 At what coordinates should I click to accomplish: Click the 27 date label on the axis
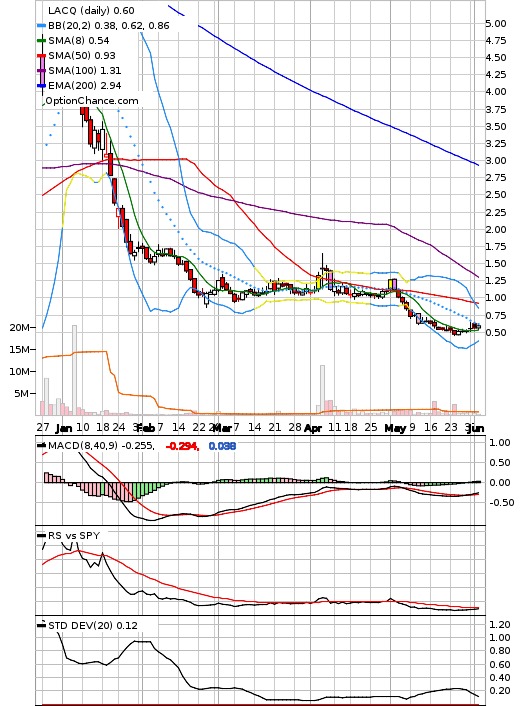(42, 427)
